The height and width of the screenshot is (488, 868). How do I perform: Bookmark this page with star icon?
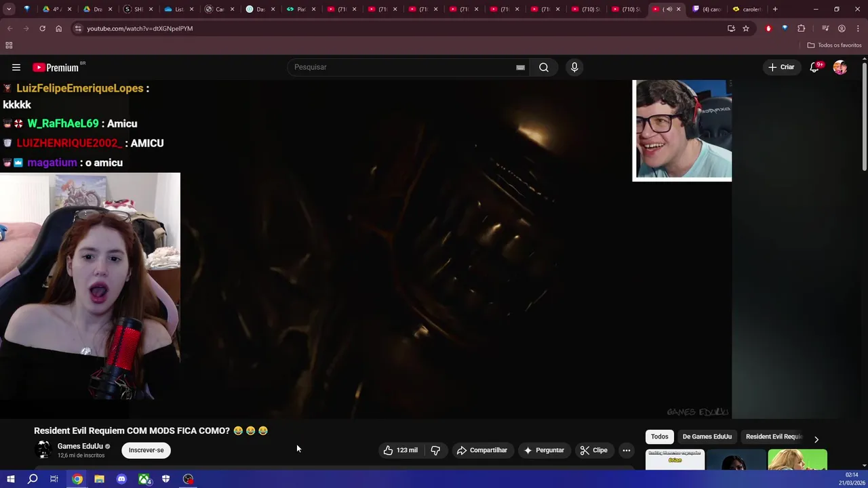click(x=746, y=28)
